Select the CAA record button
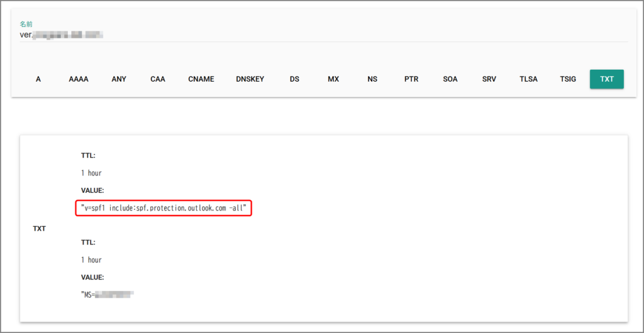The image size is (644, 333). pyautogui.click(x=158, y=79)
